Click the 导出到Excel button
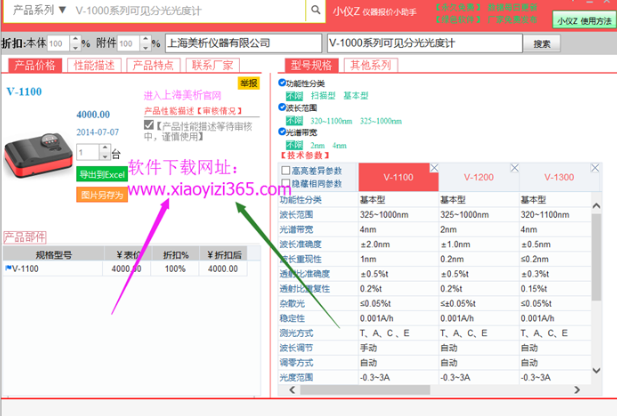Viewport: 617px width, 416px height. pos(102,174)
